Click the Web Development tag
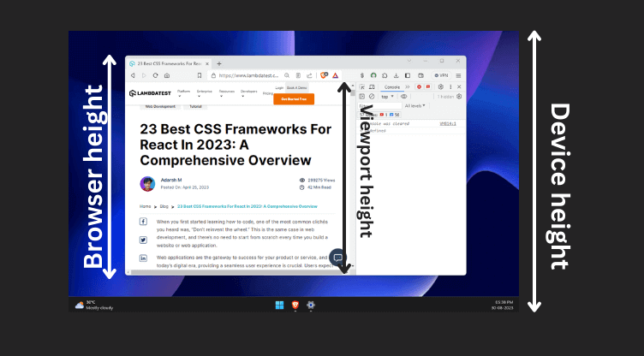The height and width of the screenshot is (356, 644). pos(160,106)
